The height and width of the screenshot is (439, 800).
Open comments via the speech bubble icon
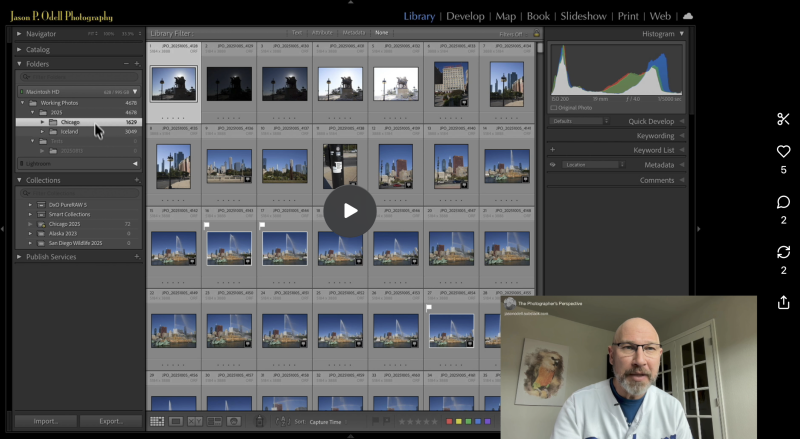pyautogui.click(x=783, y=202)
